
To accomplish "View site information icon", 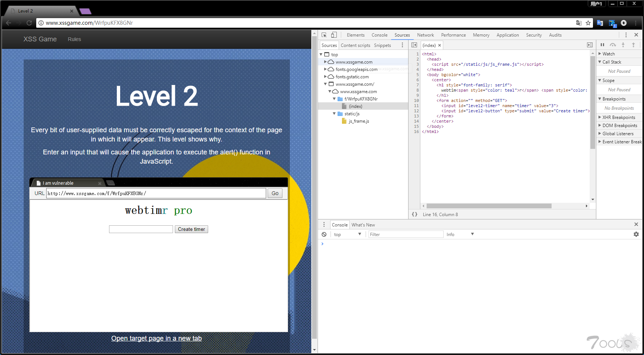I will 41,23.
